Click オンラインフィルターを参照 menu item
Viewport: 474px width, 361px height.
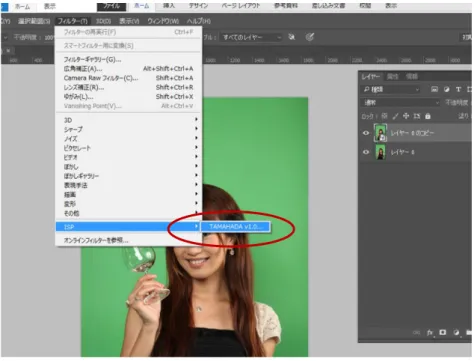pyautogui.click(x=128, y=240)
